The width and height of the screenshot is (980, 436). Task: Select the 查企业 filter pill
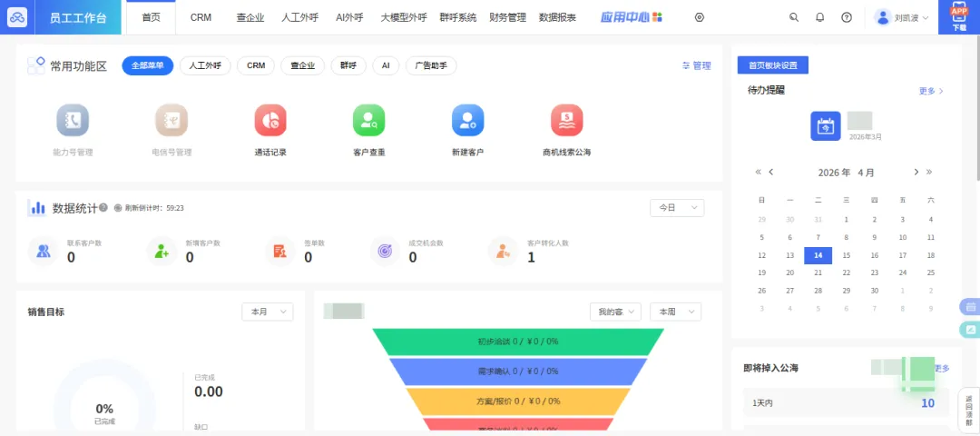[x=302, y=65]
